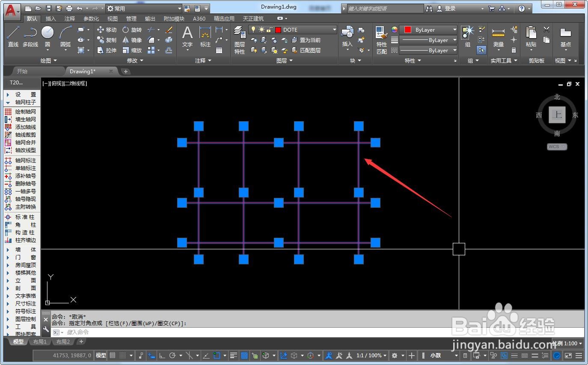This screenshot has height=365, width=588.
Task: Toggle layer lock icon in layer dropdown
Action: pyautogui.click(x=269, y=30)
